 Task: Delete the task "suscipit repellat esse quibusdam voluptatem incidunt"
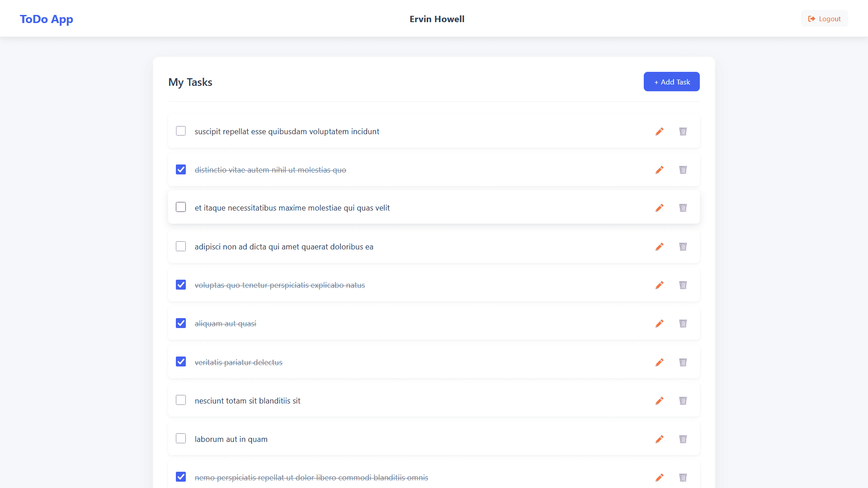[683, 131]
